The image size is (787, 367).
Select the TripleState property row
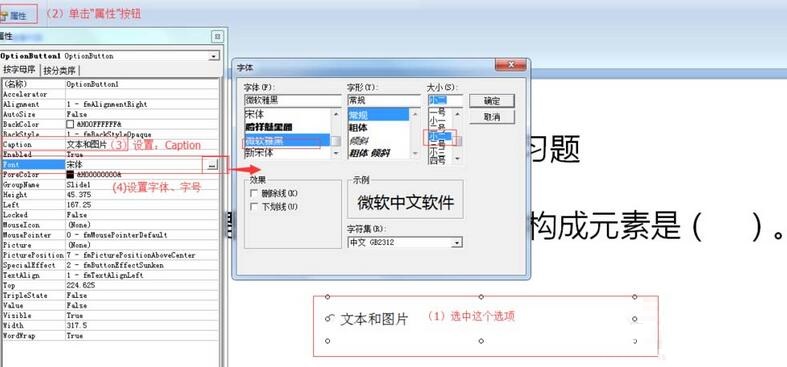click(110, 295)
